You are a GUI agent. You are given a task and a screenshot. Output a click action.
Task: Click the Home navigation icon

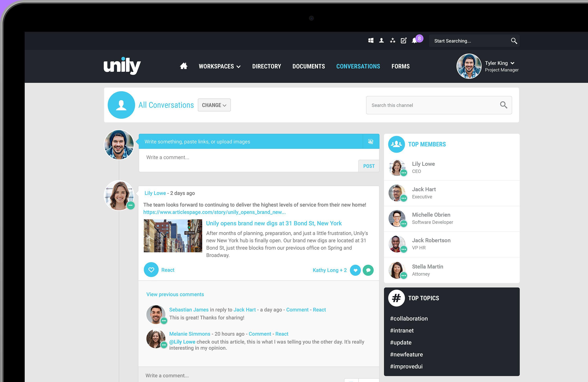[183, 66]
